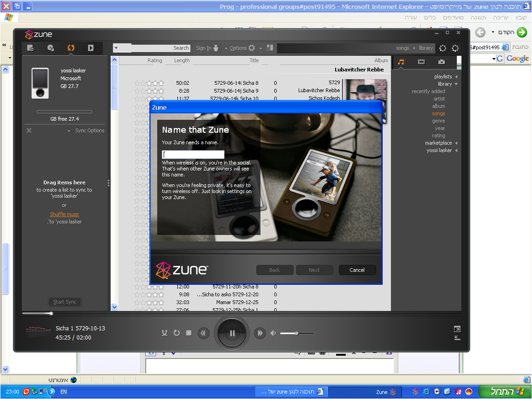Select rating in the library list

438,135
